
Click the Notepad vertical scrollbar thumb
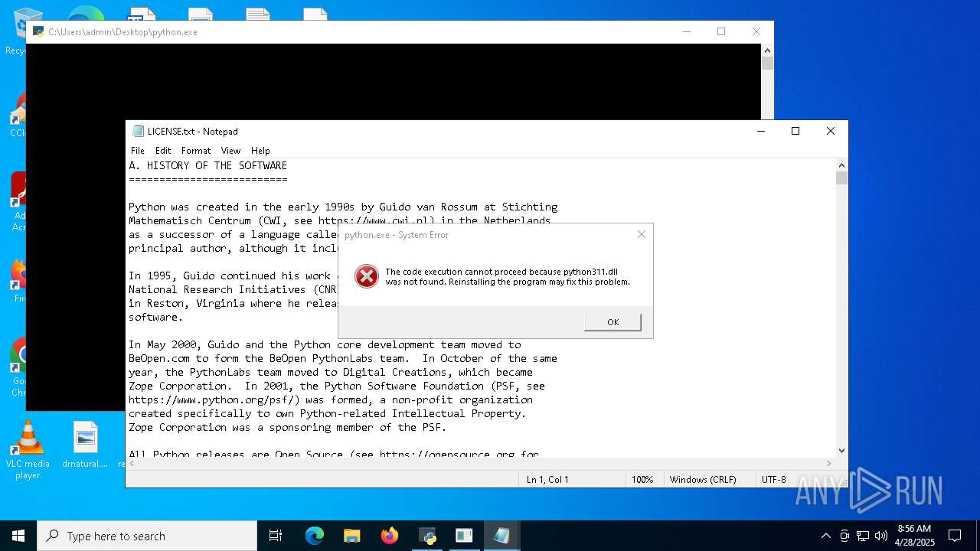coord(841,178)
